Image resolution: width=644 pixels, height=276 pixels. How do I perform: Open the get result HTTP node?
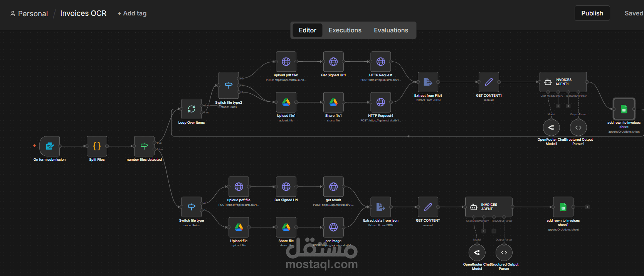333,187
